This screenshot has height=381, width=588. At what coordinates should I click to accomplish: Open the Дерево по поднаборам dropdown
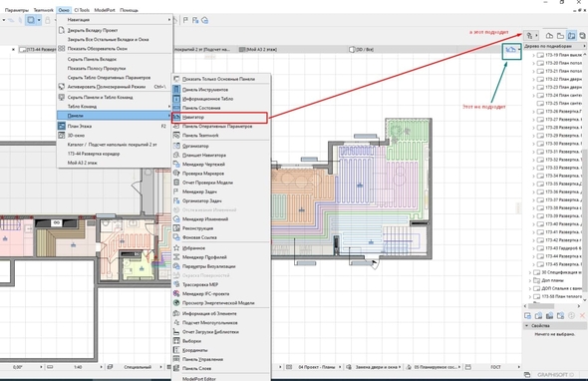555,46
